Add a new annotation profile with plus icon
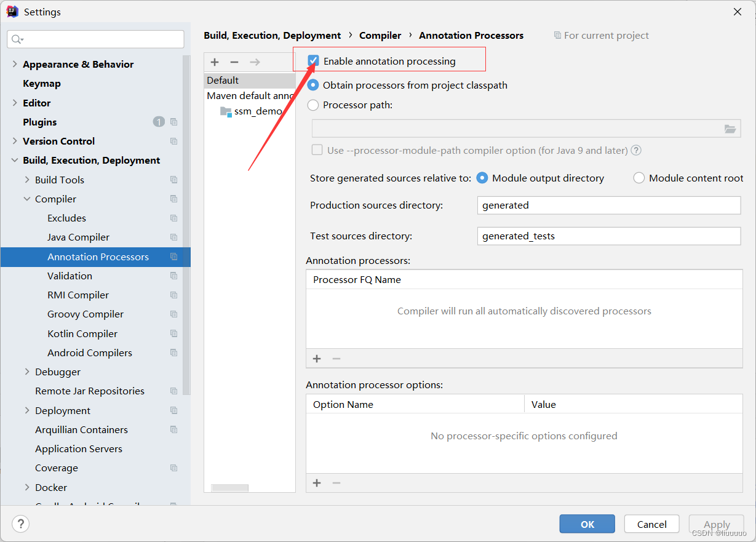Image resolution: width=756 pixels, height=542 pixels. (215, 62)
